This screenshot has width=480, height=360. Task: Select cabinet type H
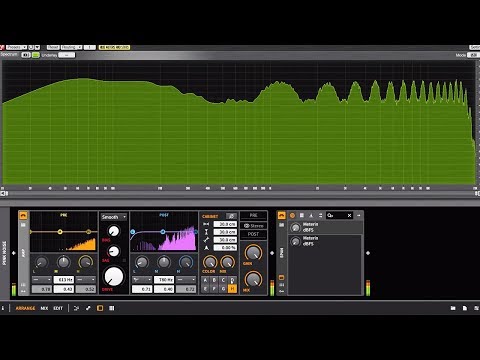[x=232, y=289]
